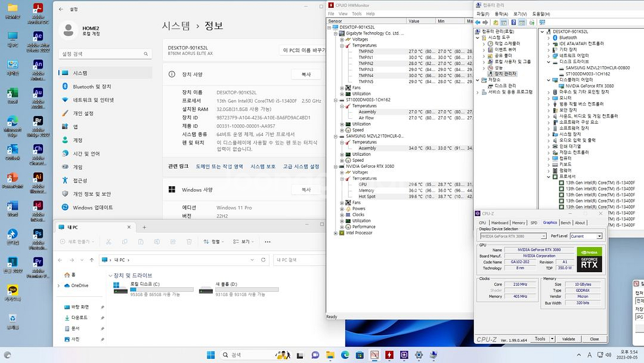The width and height of the screenshot is (644, 363).
Task: Open the Settings gear from the taskbar
Action: click(x=419, y=355)
